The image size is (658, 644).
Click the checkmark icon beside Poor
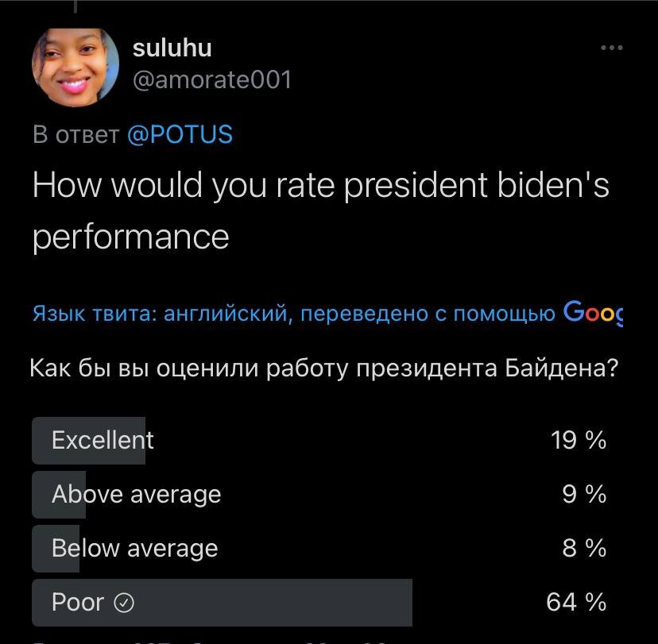[x=124, y=603]
